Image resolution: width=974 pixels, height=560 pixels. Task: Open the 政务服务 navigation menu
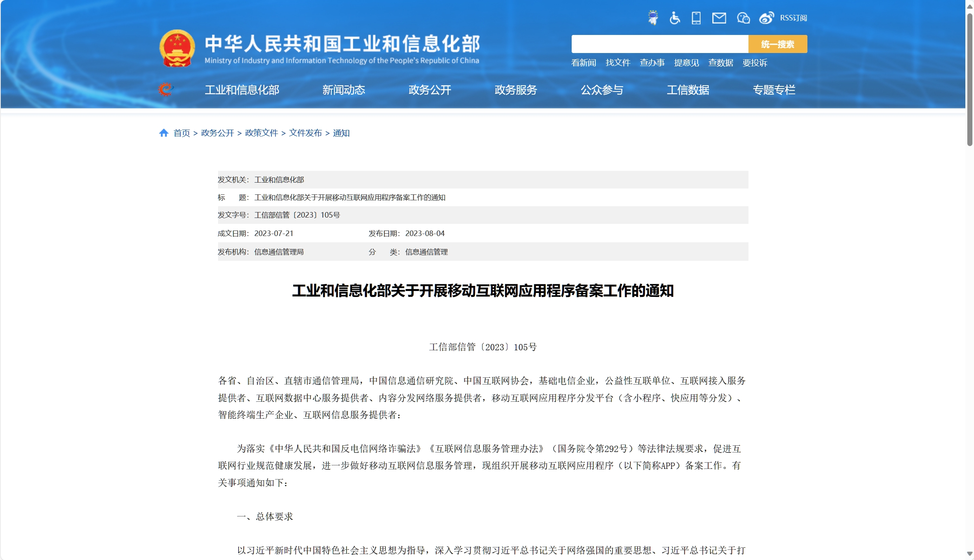515,90
